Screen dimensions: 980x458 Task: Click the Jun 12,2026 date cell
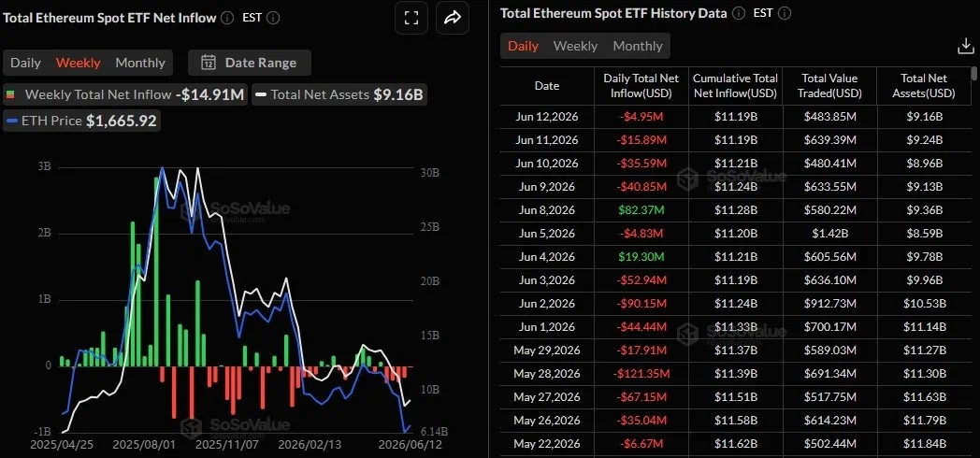click(547, 116)
